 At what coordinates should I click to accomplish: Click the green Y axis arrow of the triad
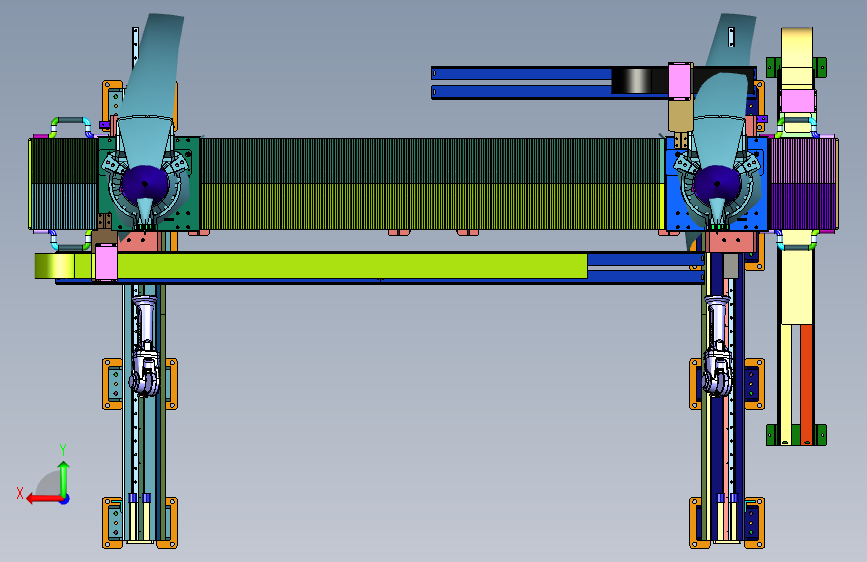64,479
